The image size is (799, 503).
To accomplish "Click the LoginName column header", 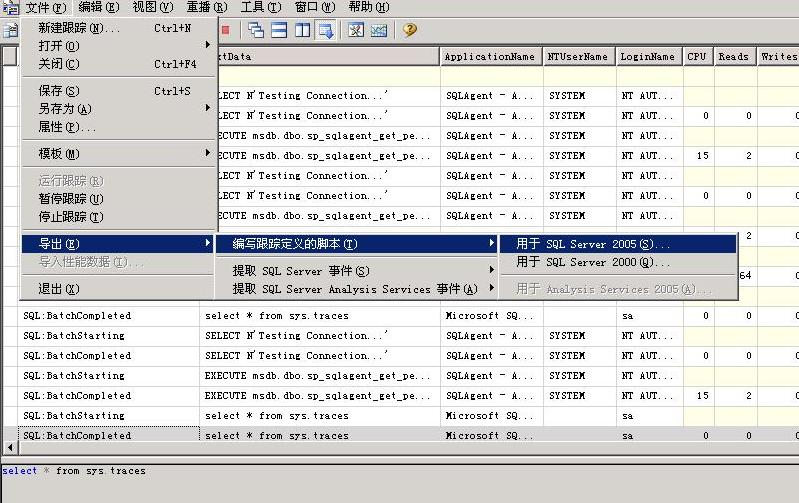I will pyautogui.click(x=647, y=57).
